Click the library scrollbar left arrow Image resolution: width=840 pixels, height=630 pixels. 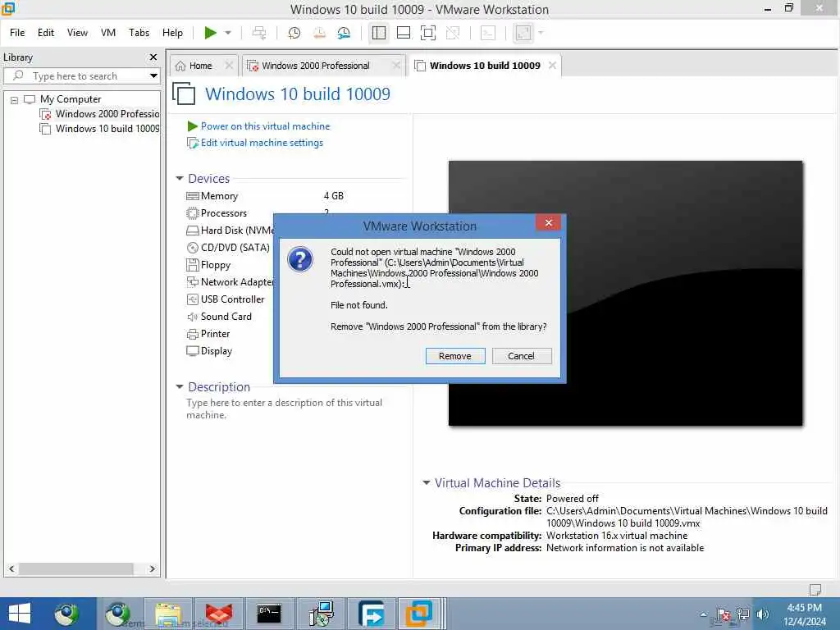pyautogui.click(x=11, y=569)
